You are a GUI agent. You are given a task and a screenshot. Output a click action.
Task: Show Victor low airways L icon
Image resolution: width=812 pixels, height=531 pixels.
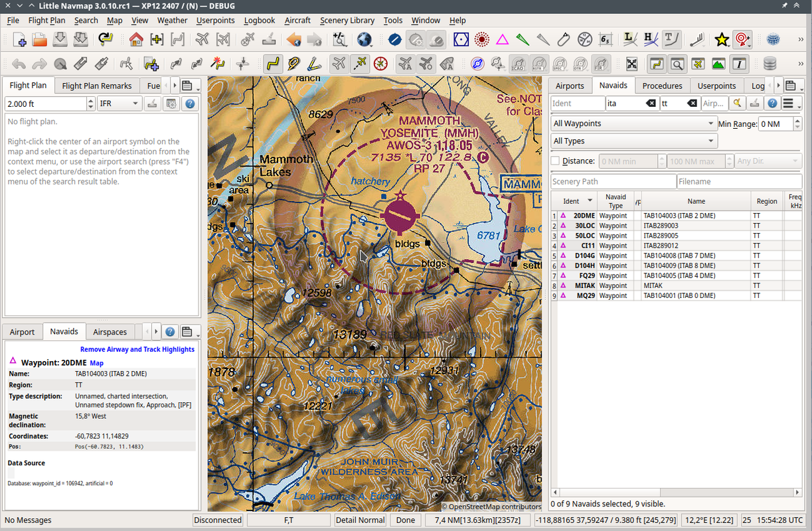(x=631, y=40)
